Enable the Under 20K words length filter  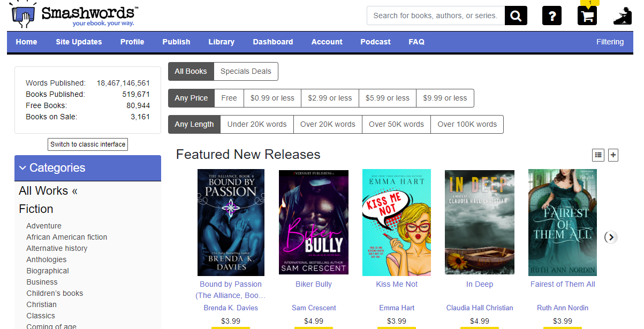pyautogui.click(x=256, y=124)
